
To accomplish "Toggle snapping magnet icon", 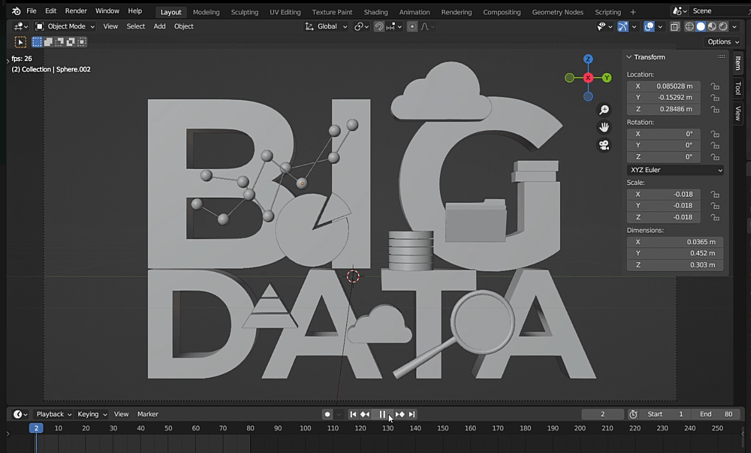I will (x=379, y=26).
